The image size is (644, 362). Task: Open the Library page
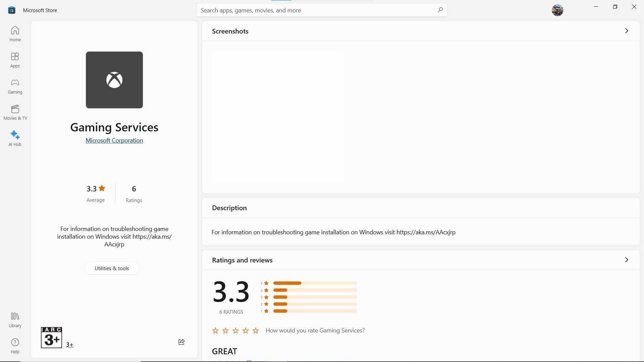(x=15, y=320)
